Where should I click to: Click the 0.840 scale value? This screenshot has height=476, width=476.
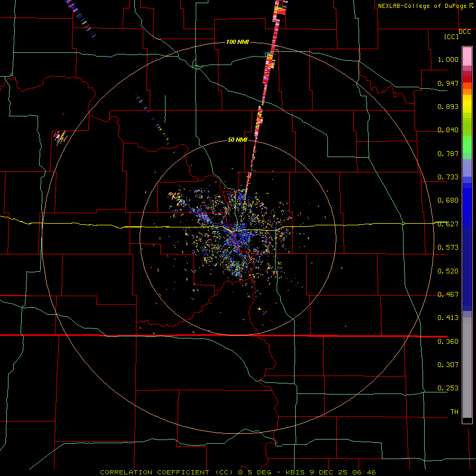click(448, 130)
